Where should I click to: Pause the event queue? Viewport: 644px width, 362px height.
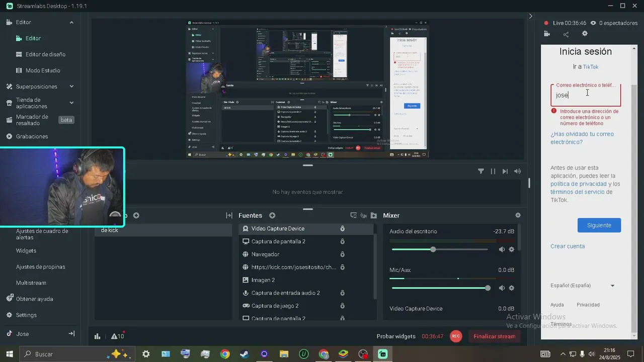[x=493, y=171]
